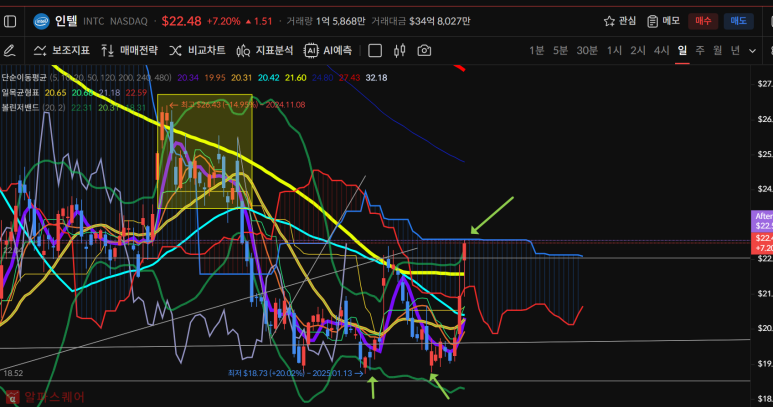The height and width of the screenshot is (407, 773).
Task: Click the red current price axis tag
Action: [762, 243]
